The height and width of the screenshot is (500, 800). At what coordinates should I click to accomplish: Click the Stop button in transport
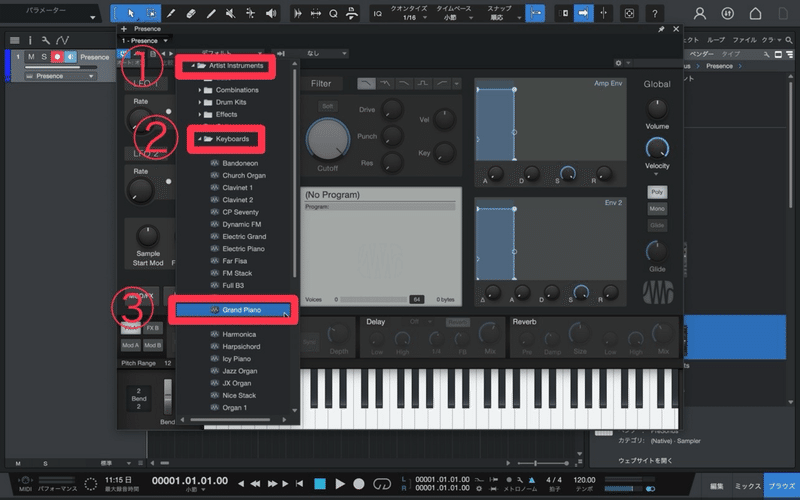320,484
